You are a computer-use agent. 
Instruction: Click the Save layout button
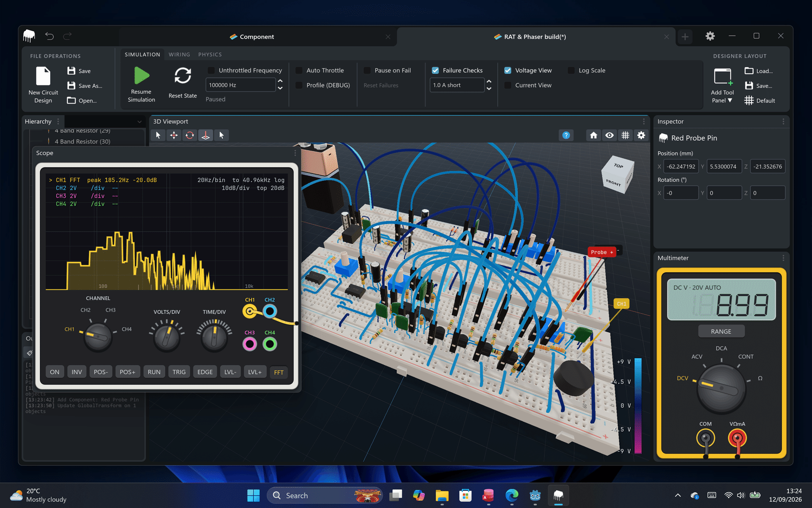(759, 86)
